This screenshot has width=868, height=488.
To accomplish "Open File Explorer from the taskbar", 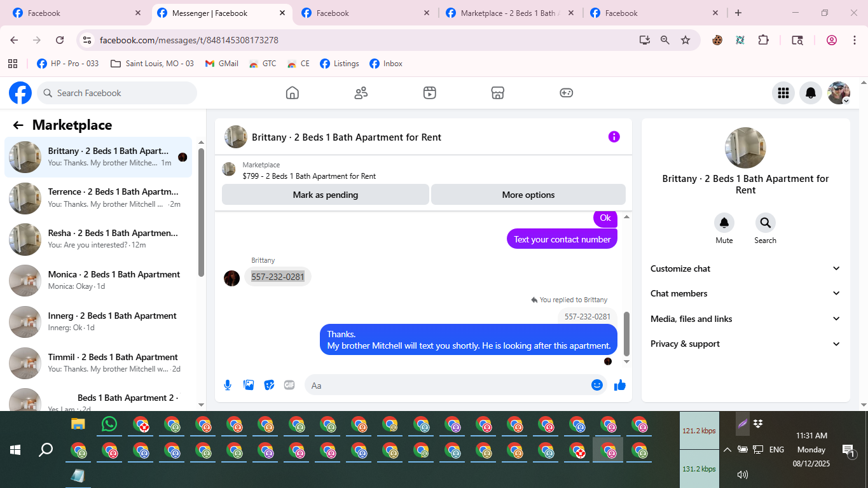I will coord(78,424).
